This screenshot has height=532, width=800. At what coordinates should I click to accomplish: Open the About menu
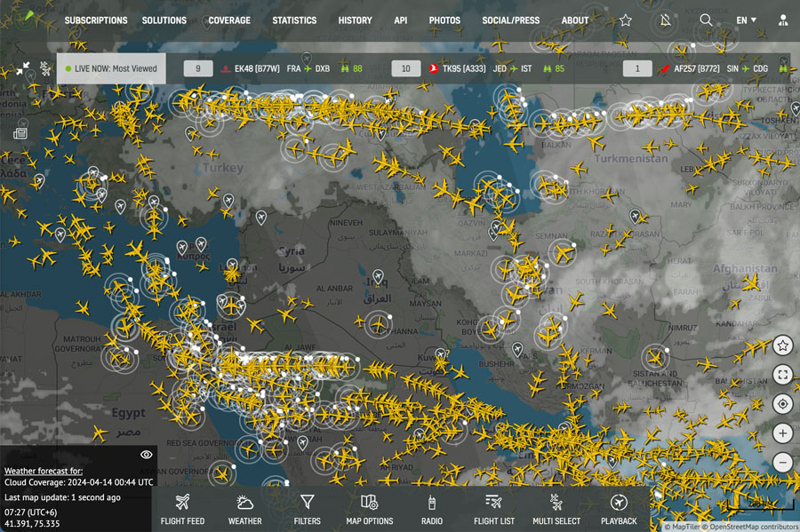575,20
